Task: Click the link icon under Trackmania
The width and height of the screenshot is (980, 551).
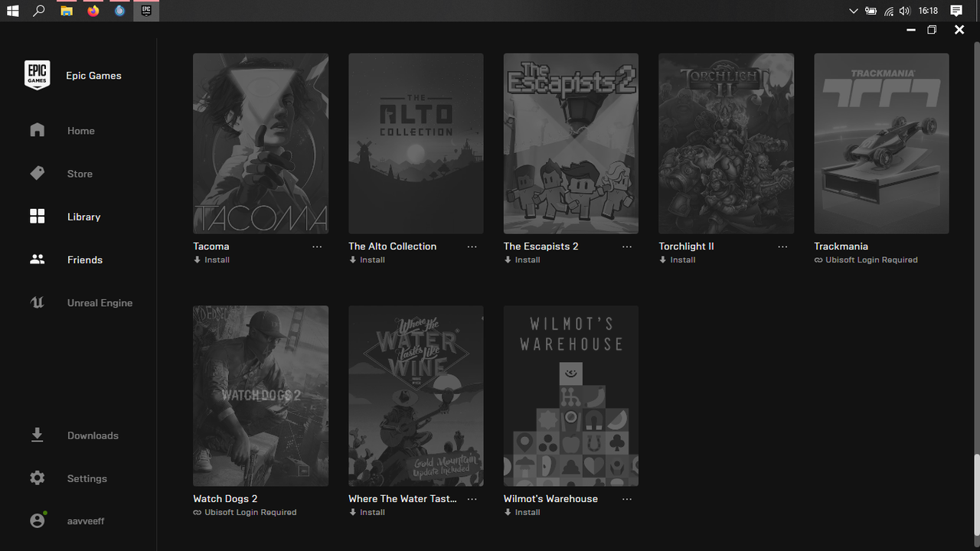Action: click(x=818, y=260)
